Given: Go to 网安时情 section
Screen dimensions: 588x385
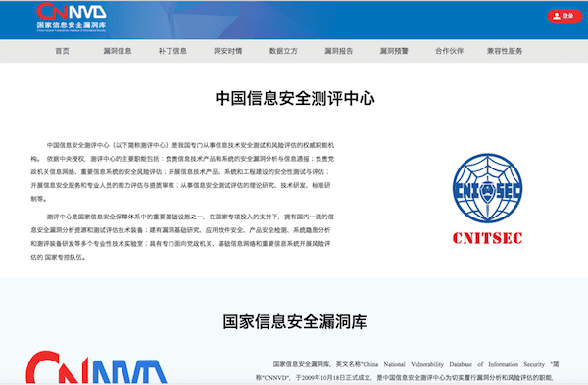Looking at the screenshot, I should [228, 51].
